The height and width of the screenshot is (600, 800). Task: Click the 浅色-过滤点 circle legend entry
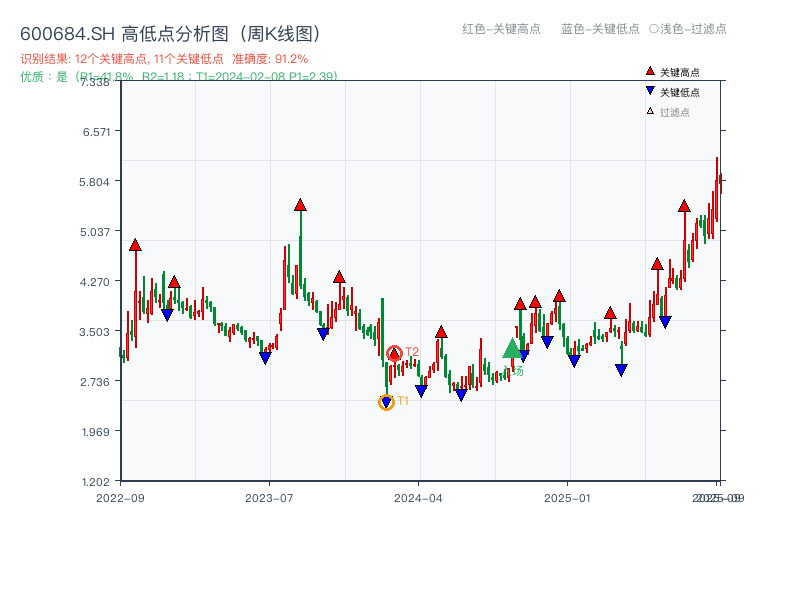click(x=689, y=29)
